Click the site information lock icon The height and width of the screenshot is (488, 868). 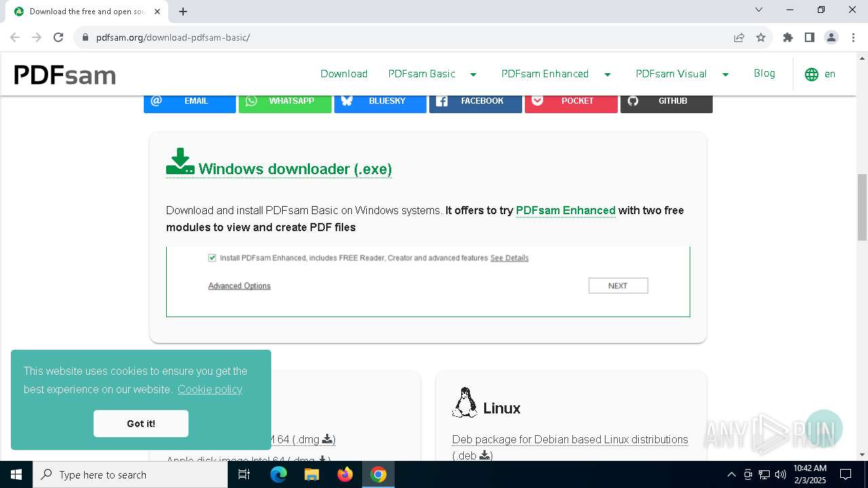coord(85,37)
